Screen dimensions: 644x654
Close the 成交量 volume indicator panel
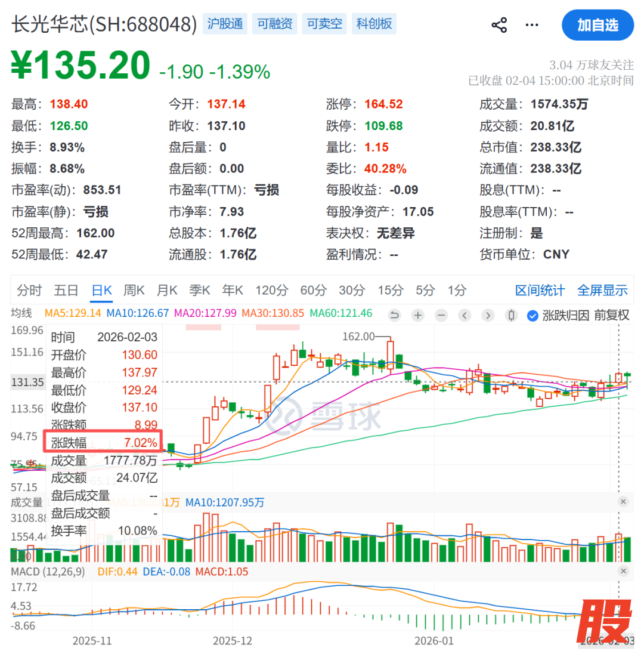click(623, 502)
